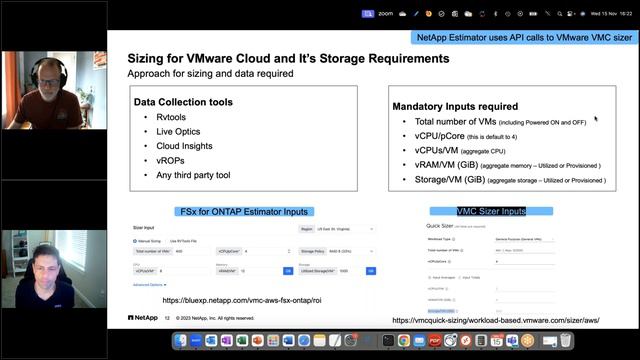Click the OK button next to Utilized Storage/VM
Viewport: 640px width, 360px height.
(x=371, y=271)
